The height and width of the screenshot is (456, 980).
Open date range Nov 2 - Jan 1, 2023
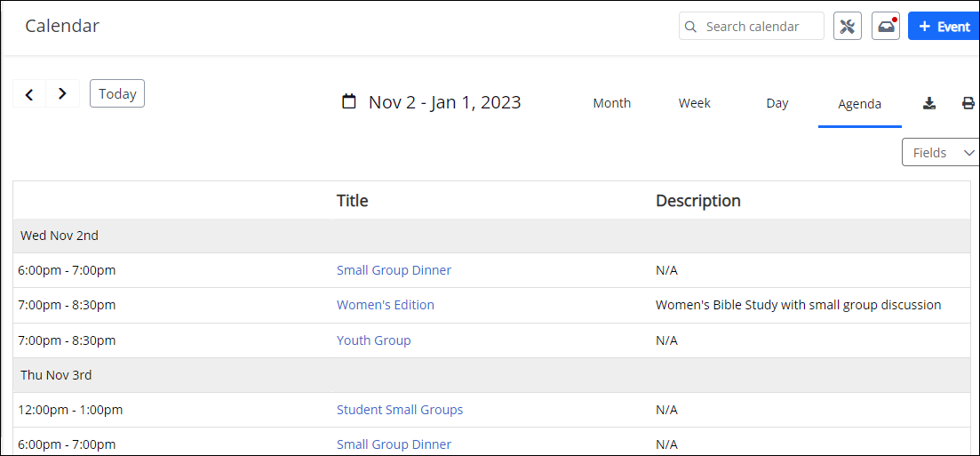click(444, 102)
